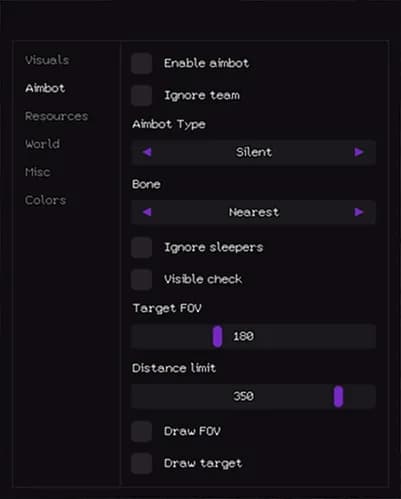
Task: Click the left arrow of Aimbot Type selector
Action: tap(147, 152)
